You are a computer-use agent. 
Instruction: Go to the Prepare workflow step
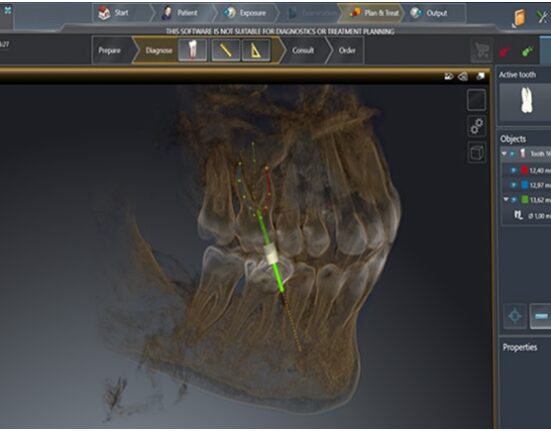[110, 50]
